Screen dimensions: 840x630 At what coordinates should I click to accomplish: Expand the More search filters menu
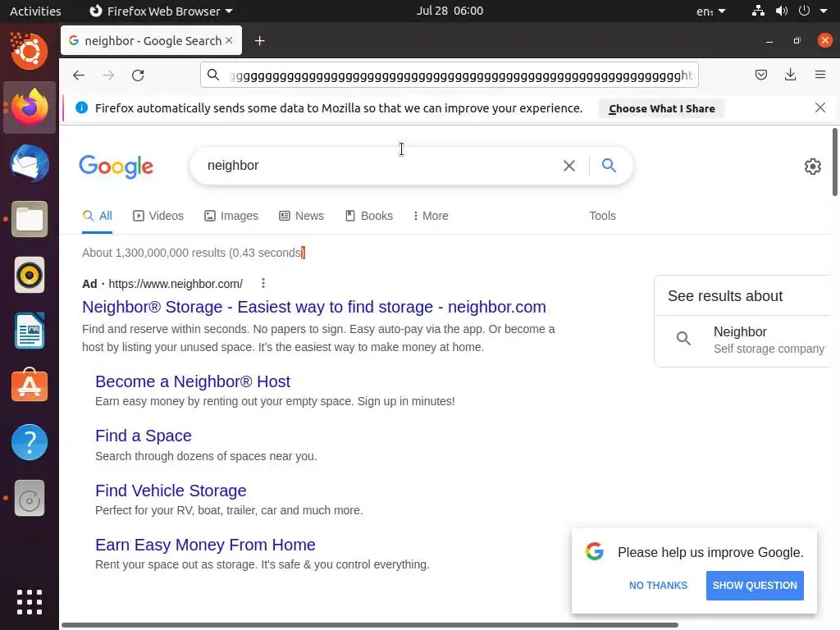tap(430, 216)
